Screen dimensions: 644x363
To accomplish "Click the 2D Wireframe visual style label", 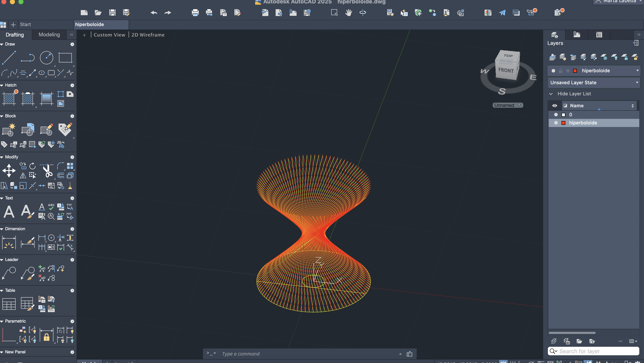I will tap(148, 35).
